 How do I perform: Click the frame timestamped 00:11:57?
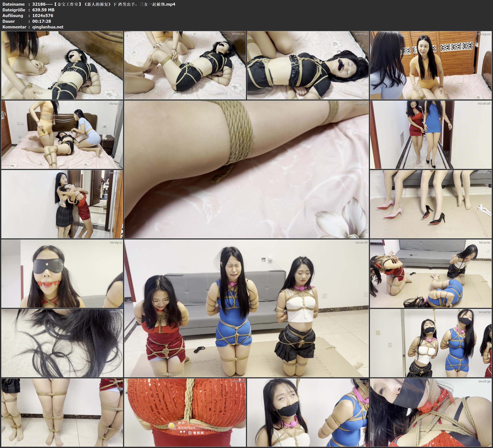(x=62, y=343)
